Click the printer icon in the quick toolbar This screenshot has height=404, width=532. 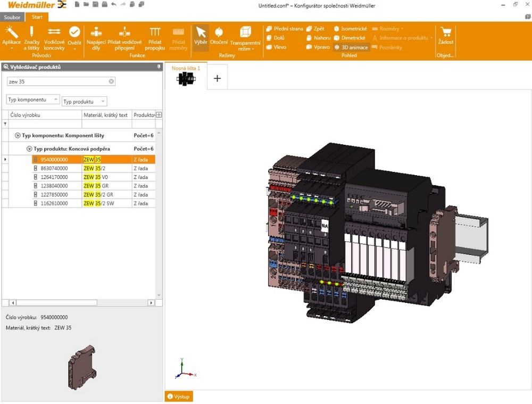pyautogui.click(x=104, y=4)
